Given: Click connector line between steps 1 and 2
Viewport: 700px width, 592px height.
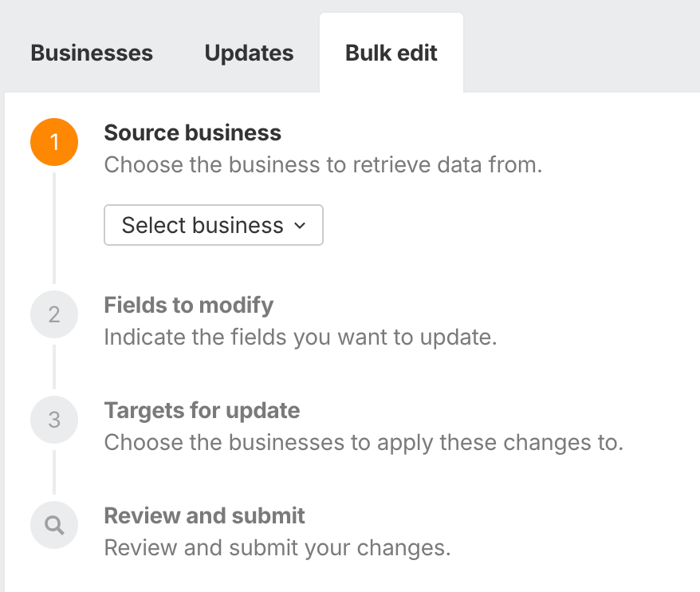Looking at the screenshot, I should (x=54, y=227).
